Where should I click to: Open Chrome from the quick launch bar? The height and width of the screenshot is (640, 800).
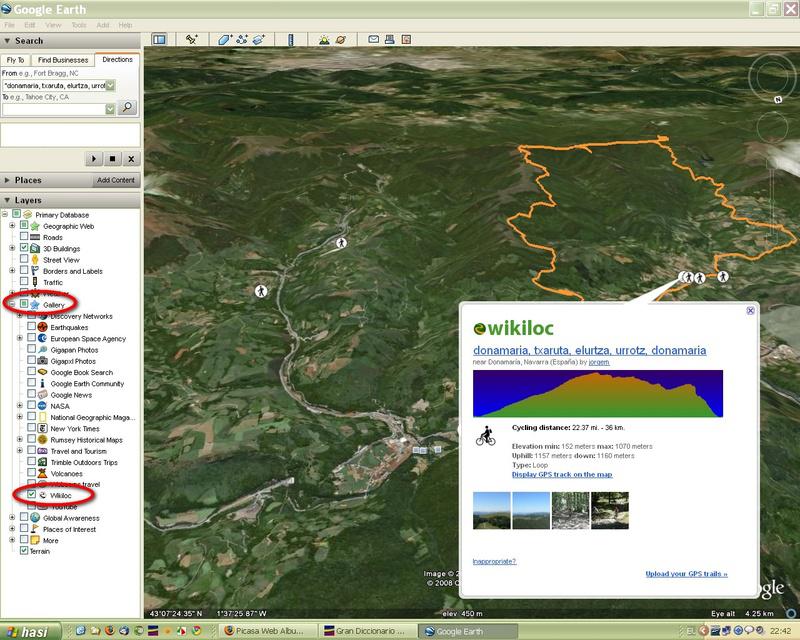point(196,631)
